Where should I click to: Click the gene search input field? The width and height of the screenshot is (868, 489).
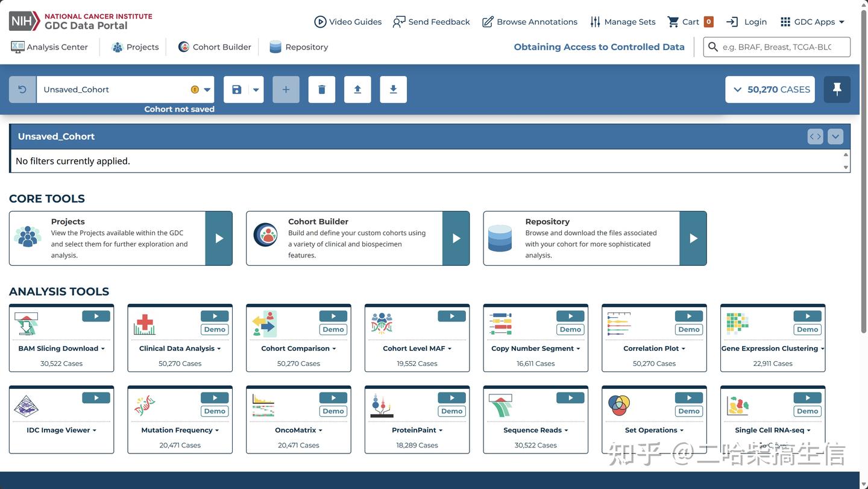click(777, 47)
